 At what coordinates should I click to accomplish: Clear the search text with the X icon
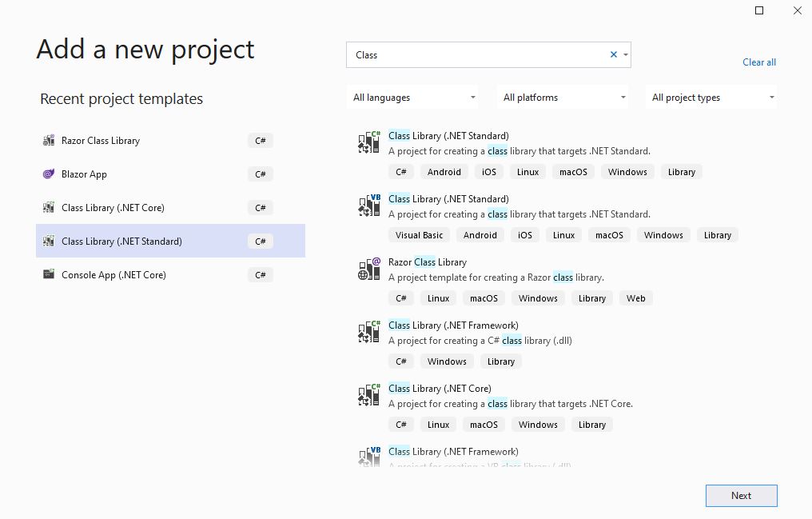tap(614, 54)
